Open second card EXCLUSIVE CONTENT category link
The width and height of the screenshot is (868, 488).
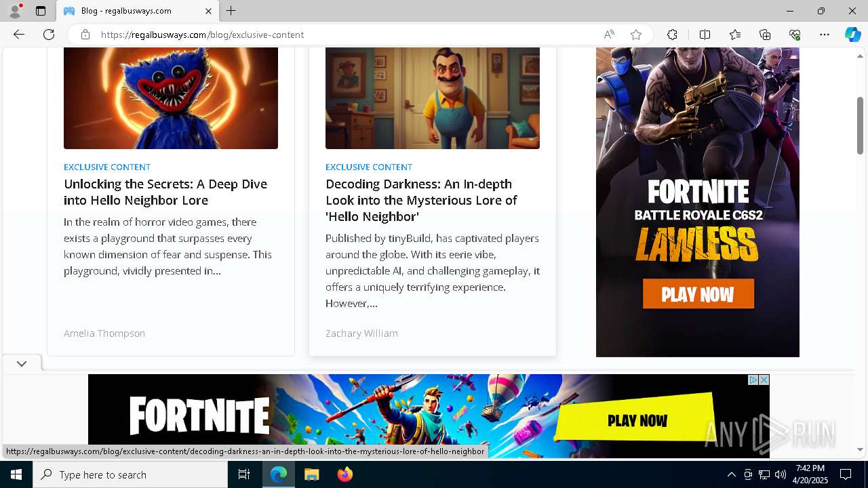point(369,167)
